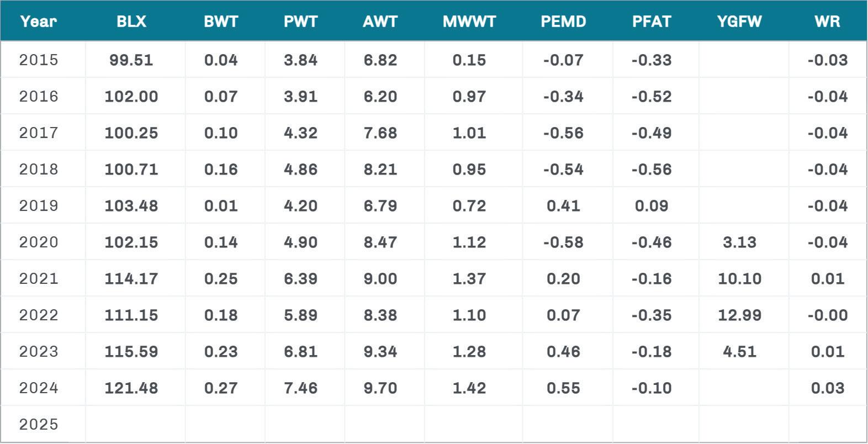
Task: Click the empty 2025 year row label
Action: point(39,424)
